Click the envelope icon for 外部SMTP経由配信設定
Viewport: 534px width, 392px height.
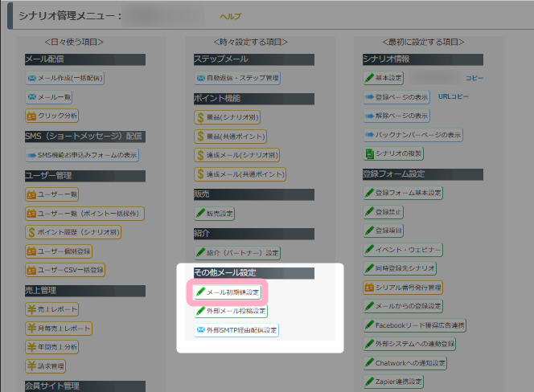point(200,330)
